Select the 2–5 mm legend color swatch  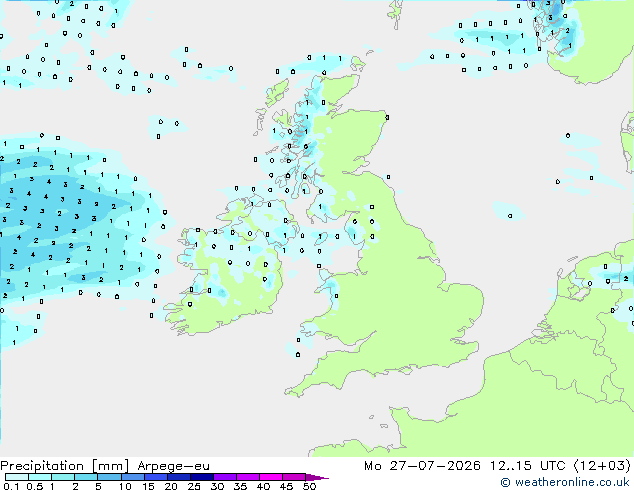86,477
